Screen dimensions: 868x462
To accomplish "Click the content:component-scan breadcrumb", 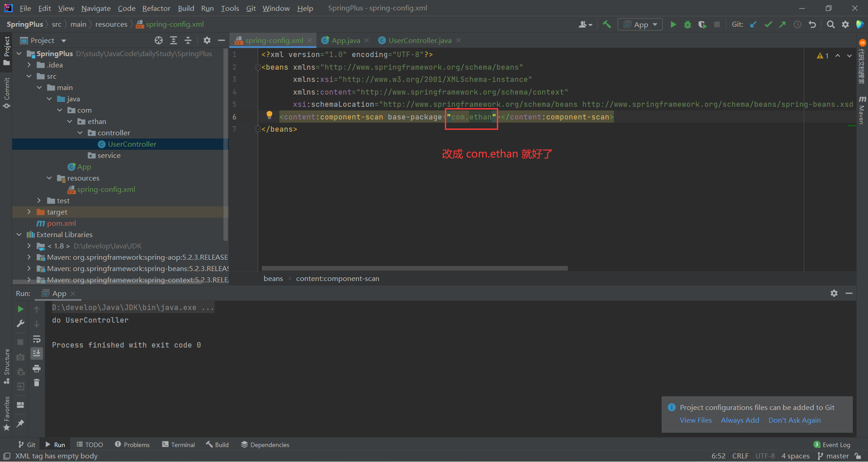I will (x=338, y=278).
